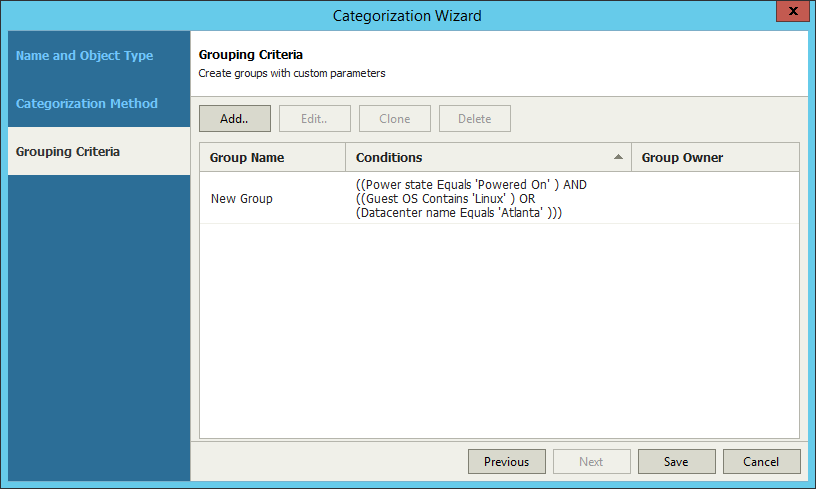Select the Grouping Criteria step
Image resolution: width=816 pixels, height=489 pixels.
pos(99,151)
